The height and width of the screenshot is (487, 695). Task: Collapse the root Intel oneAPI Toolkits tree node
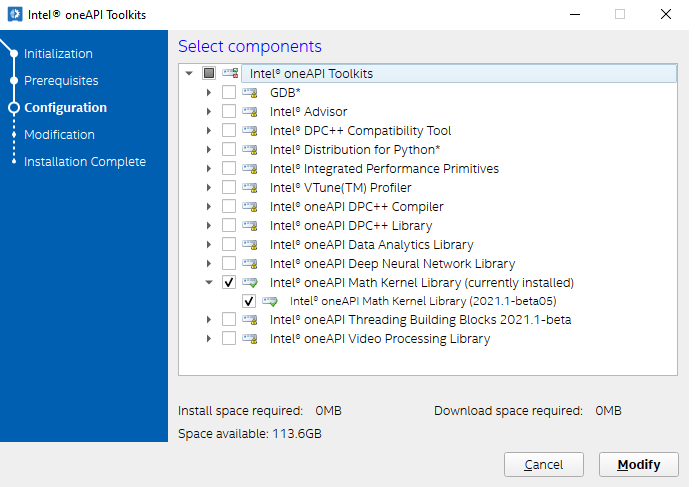tap(189, 73)
